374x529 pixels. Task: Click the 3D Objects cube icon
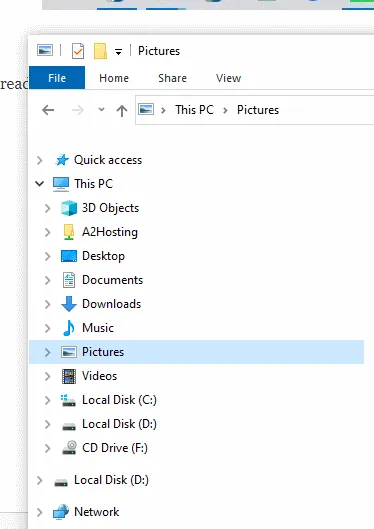click(69, 208)
